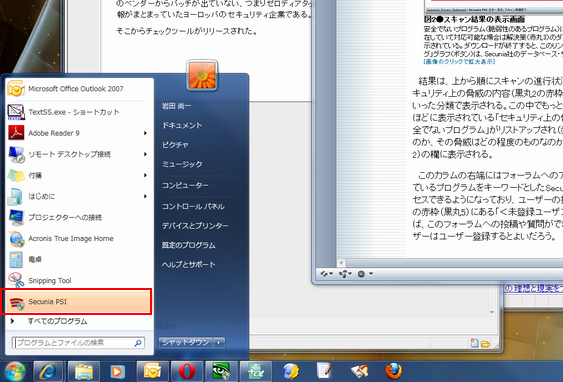Click the シャットダウン button

[x=186, y=343]
